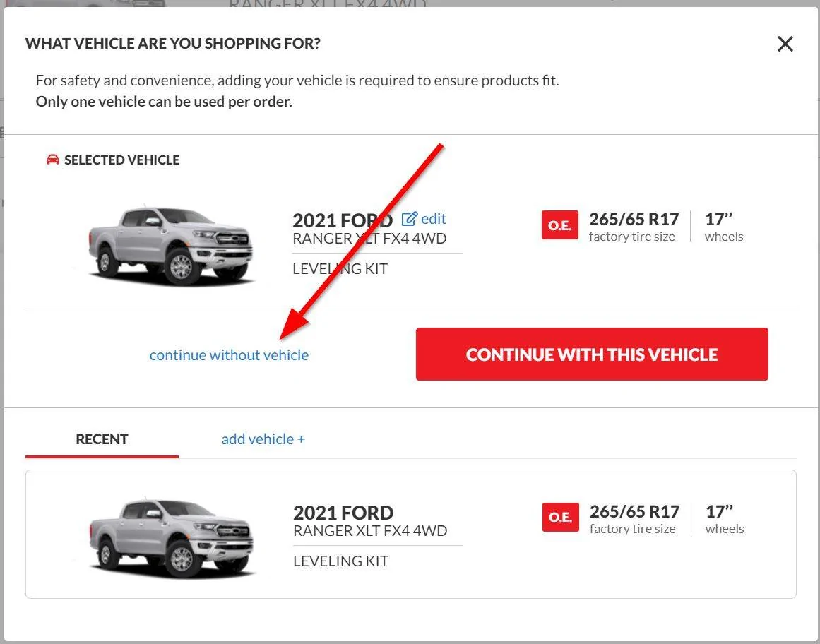Click 265/65 R17 tire size in recent card
820x644 pixels.
coord(635,511)
